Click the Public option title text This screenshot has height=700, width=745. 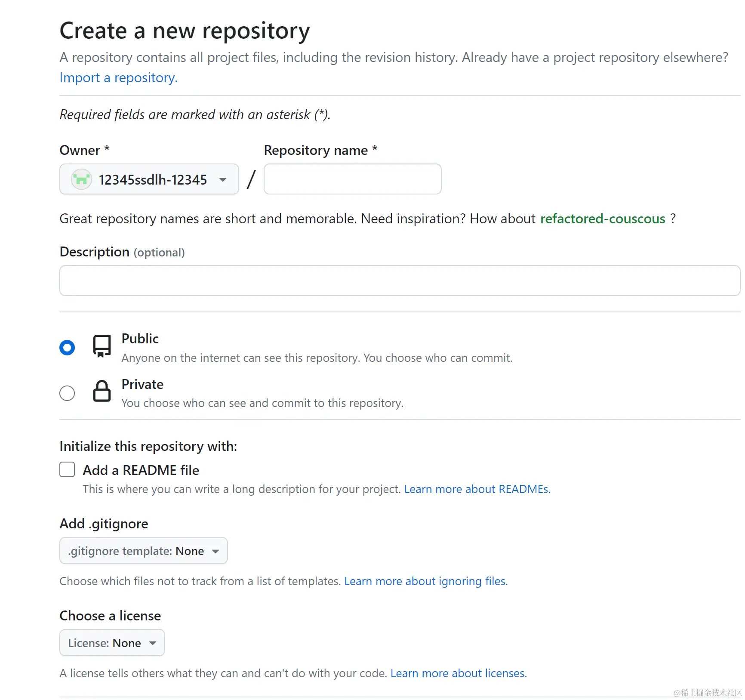click(x=140, y=339)
